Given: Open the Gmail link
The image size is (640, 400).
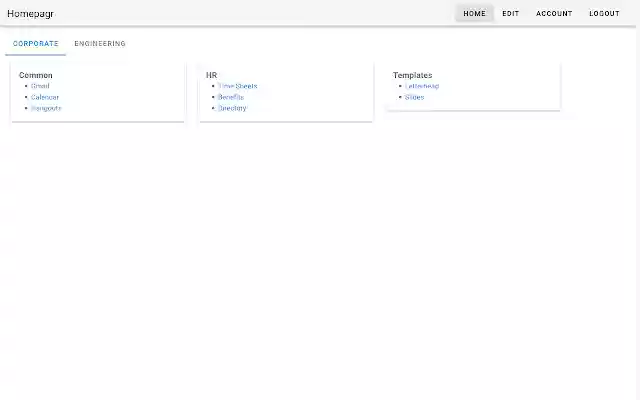Looking at the screenshot, I should pyautogui.click(x=40, y=86).
